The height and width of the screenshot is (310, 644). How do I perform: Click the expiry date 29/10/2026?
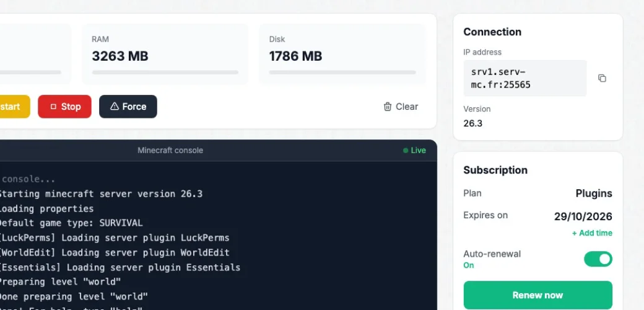click(583, 216)
